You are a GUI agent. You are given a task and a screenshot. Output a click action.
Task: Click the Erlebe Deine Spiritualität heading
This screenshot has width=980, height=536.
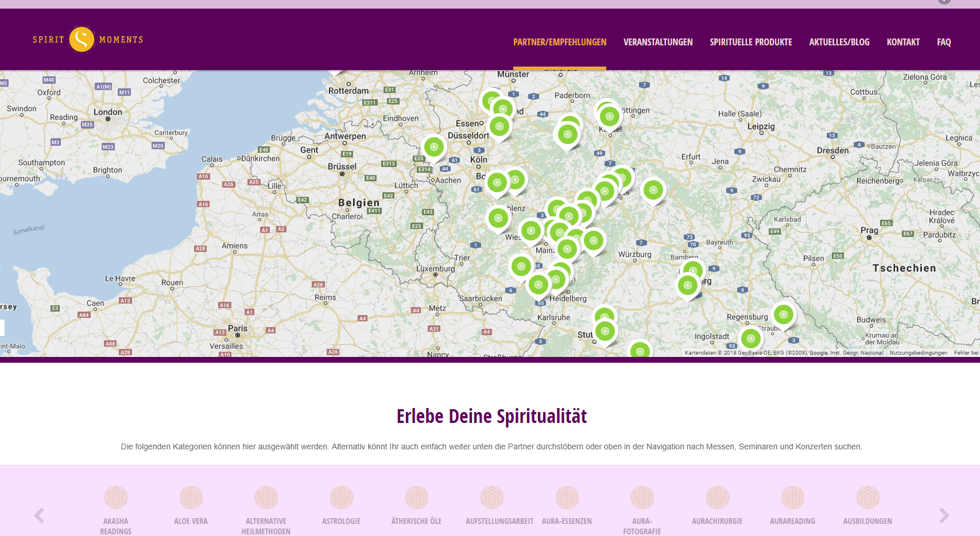[x=491, y=416]
